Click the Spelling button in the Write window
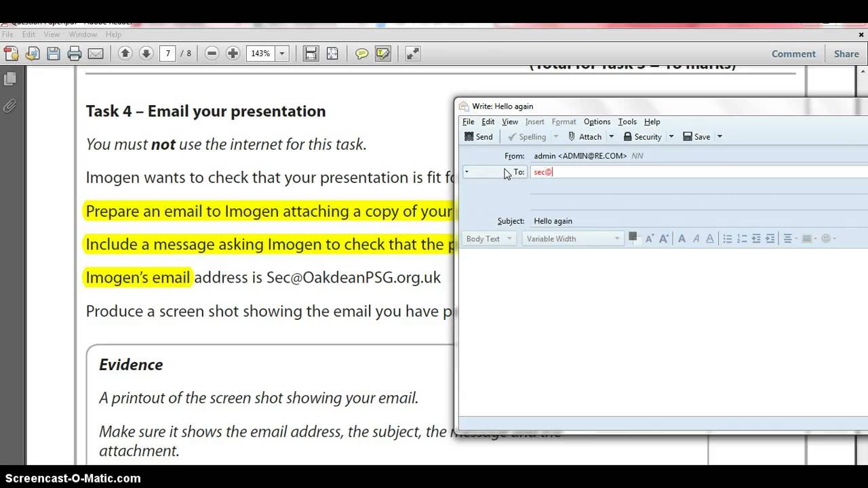868x488 pixels. pos(527,137)
